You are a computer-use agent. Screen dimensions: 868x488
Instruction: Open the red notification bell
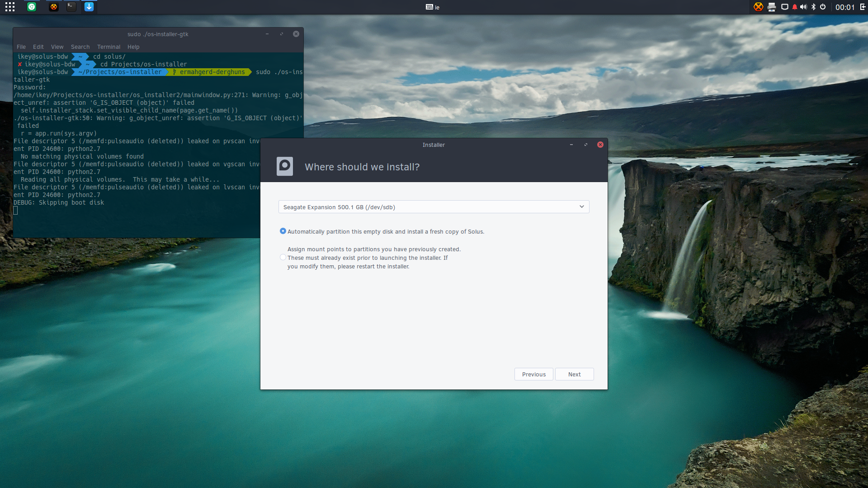[794, 7]
